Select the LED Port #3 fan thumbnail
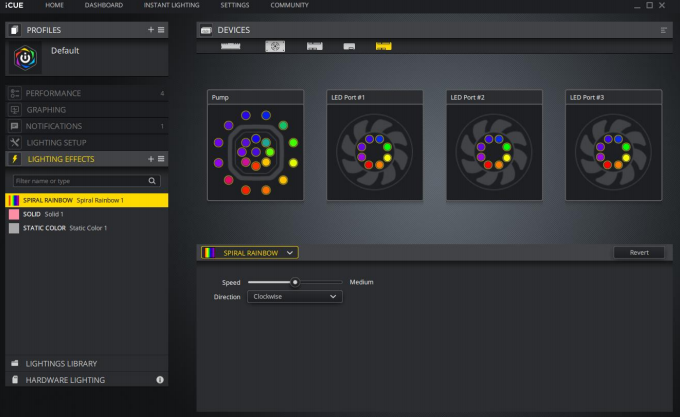Image resolution: width=680 pixels, height=417 pixels. tap(614, 145)
